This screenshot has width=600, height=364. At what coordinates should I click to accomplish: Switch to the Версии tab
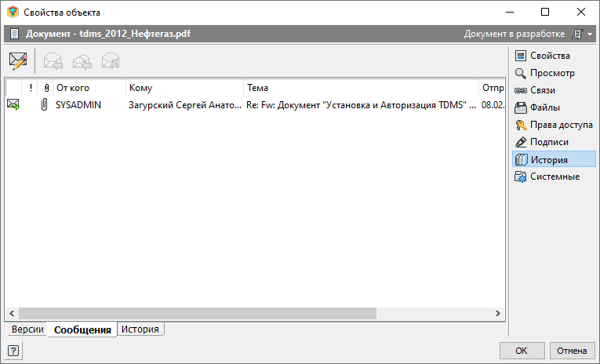(x=27, y=329)
